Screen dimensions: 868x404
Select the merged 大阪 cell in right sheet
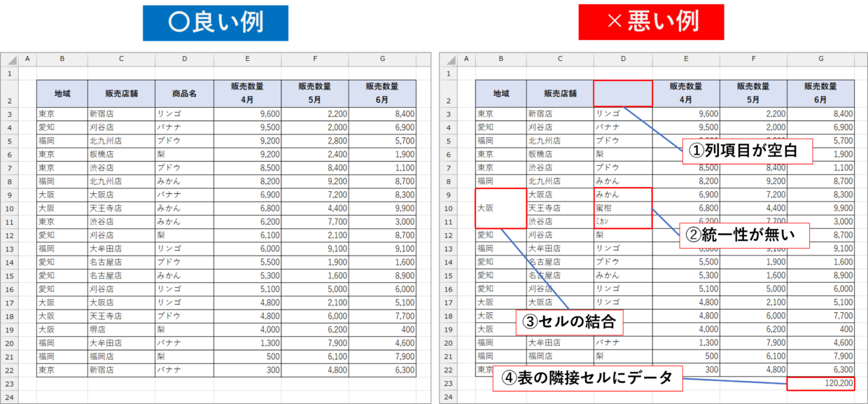500,208
